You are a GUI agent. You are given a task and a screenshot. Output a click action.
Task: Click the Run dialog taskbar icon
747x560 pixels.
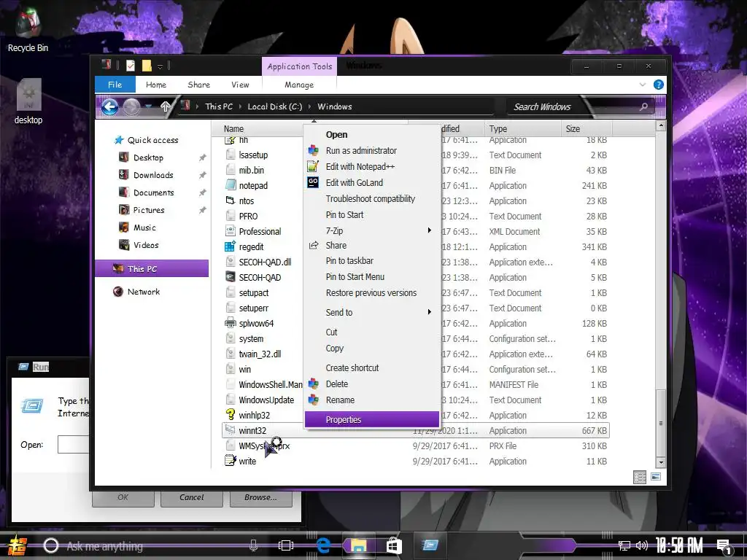click(x=430, y=545)
